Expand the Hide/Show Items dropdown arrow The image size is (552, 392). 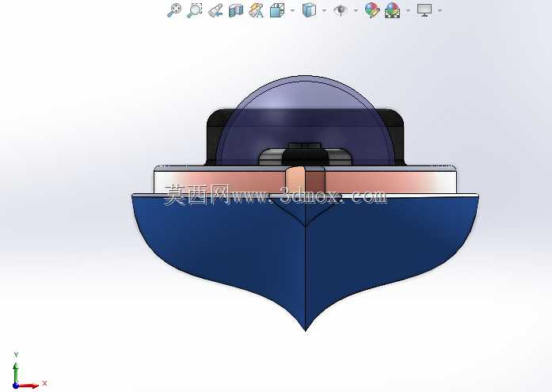356,10
